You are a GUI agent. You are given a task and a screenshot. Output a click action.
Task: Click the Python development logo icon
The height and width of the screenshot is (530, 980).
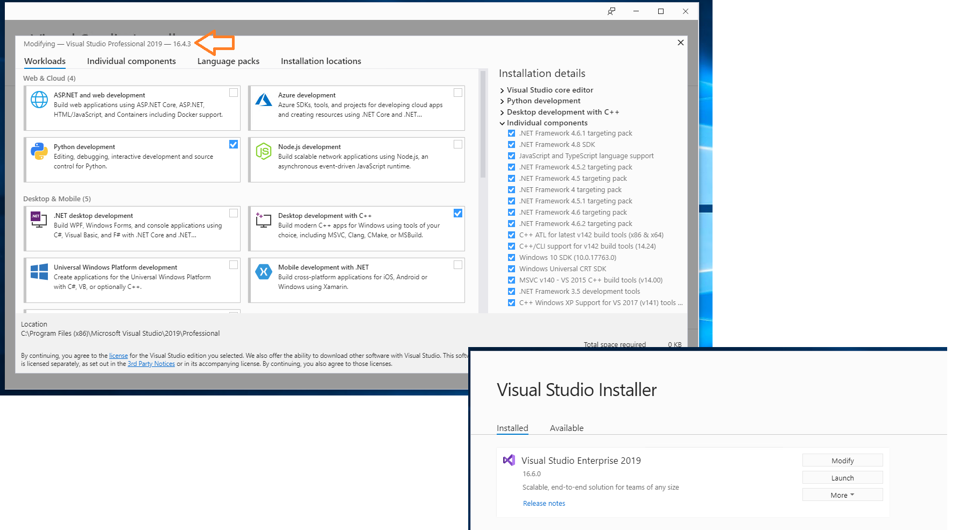39,151
